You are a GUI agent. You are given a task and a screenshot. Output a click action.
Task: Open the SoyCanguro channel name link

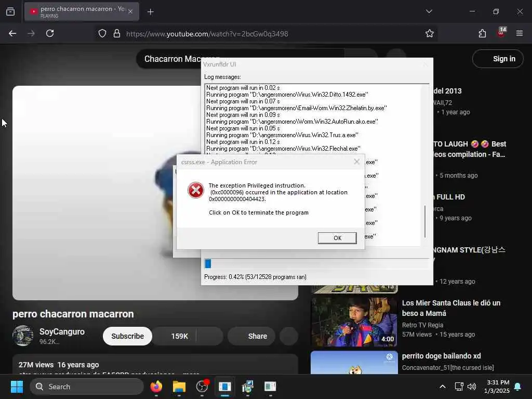point(62,331)
